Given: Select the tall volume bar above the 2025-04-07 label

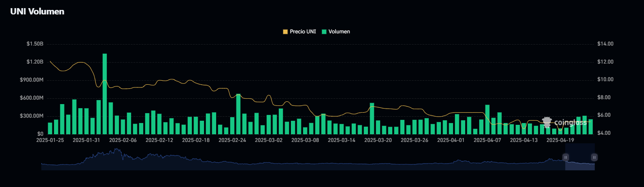Looking at the screenshot, I should pos(487,119).
